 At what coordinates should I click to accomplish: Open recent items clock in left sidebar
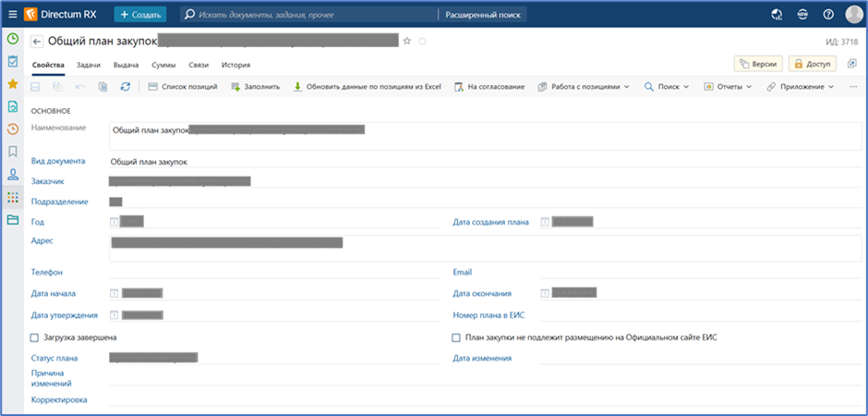[13, 128]
